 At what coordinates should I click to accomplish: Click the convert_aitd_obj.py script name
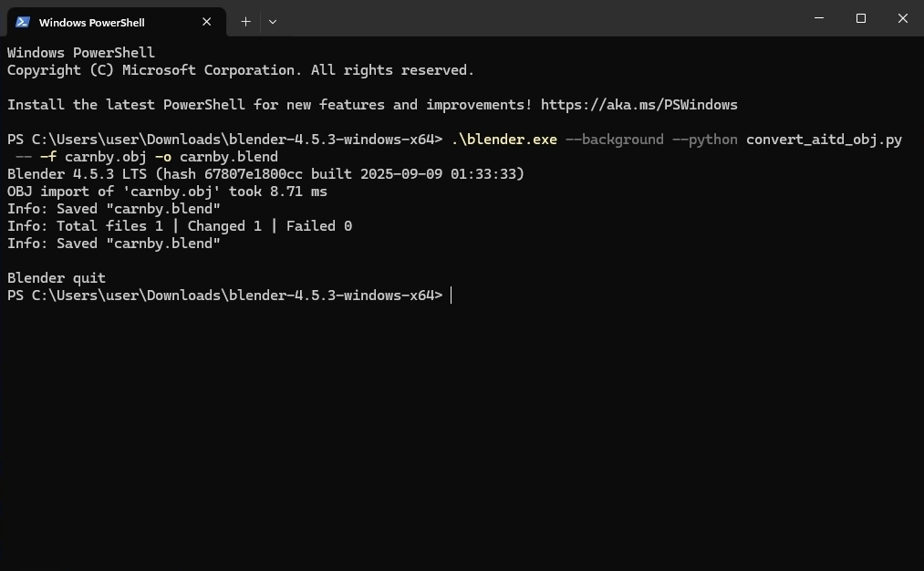coord(824,140)
